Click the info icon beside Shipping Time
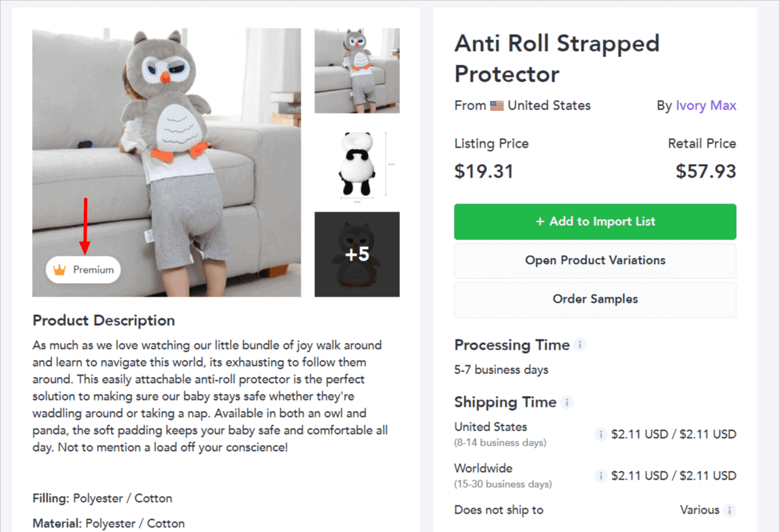 pyautogui.click(x=567, y=402)
